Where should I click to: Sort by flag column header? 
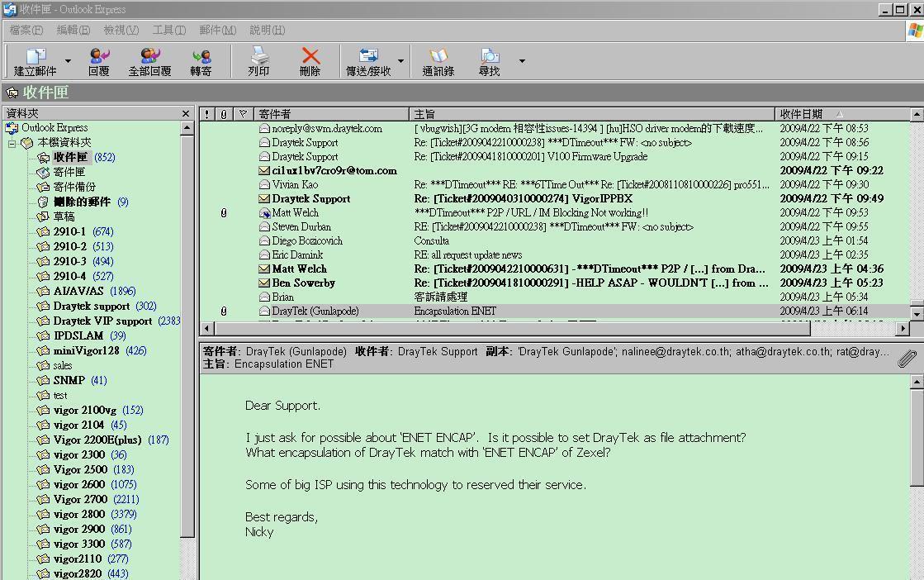243,114
